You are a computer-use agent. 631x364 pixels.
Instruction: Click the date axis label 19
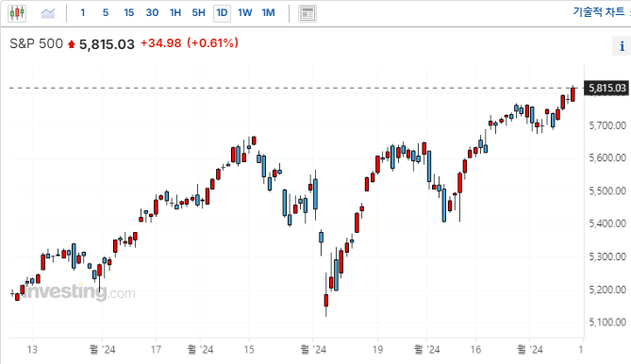click(377, 350)
